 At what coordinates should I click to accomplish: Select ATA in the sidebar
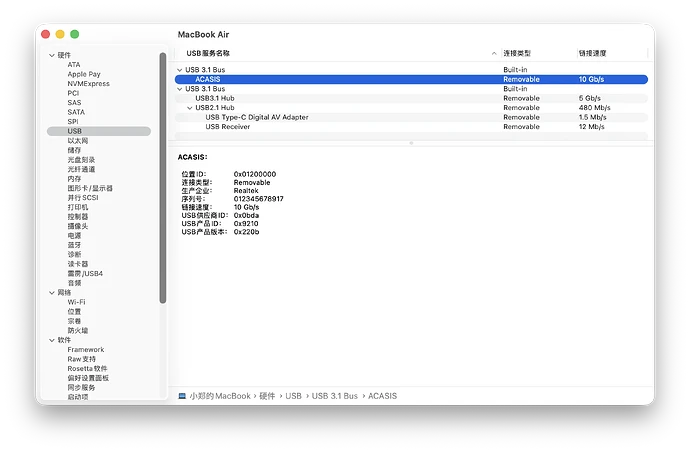[74, 65]
